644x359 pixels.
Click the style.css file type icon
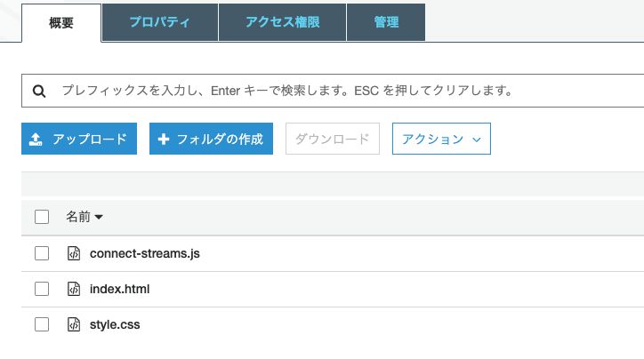(75, 324)
